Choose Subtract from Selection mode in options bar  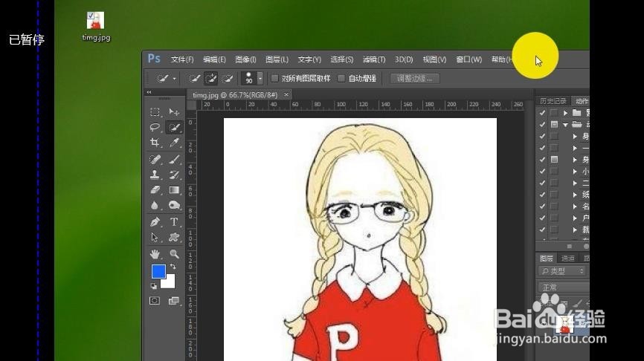[228, 78]
